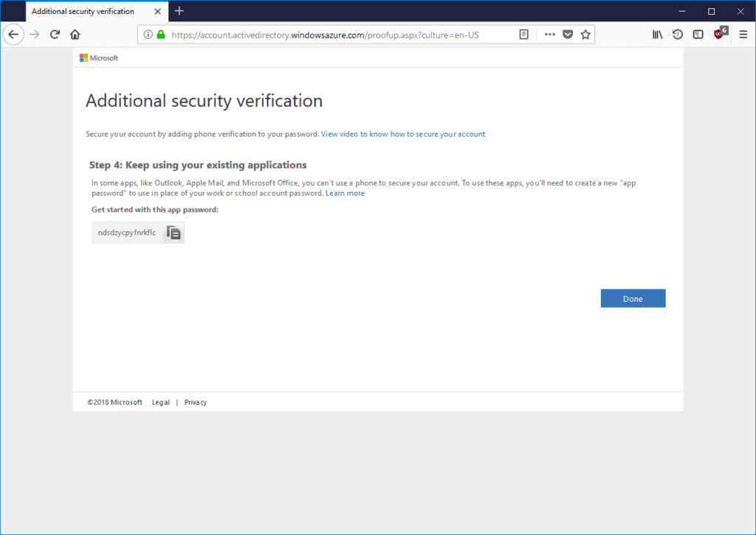Screen dimensions: 756x535
Task: Click the View video link
Action: coord(402,134)
